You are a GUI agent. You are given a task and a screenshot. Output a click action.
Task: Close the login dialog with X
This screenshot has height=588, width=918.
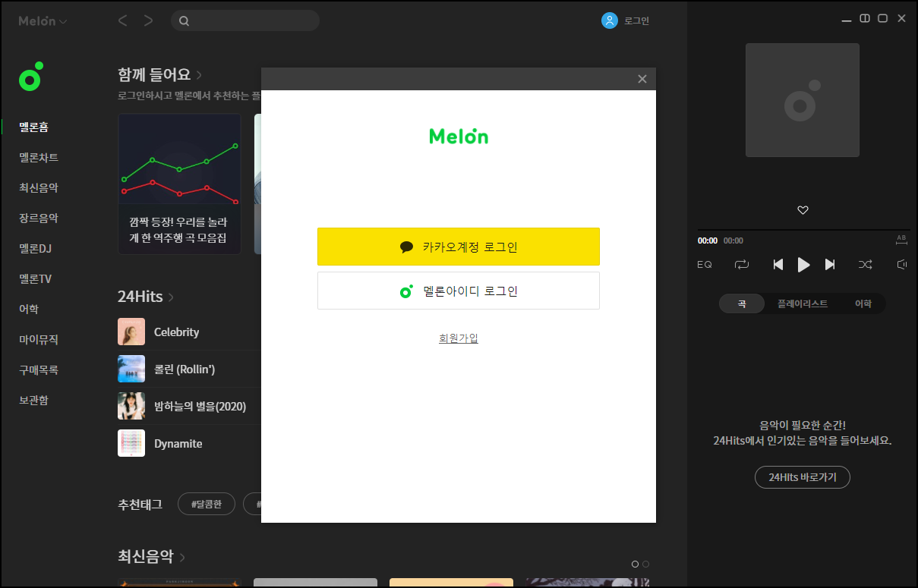pyautogui.click(x=642, y=79)
